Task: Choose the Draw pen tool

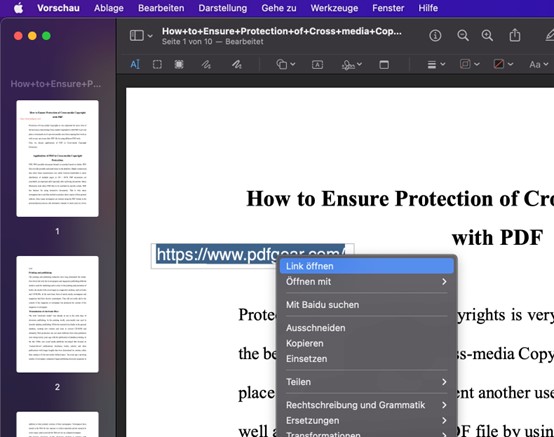Action: coord(236,64)
